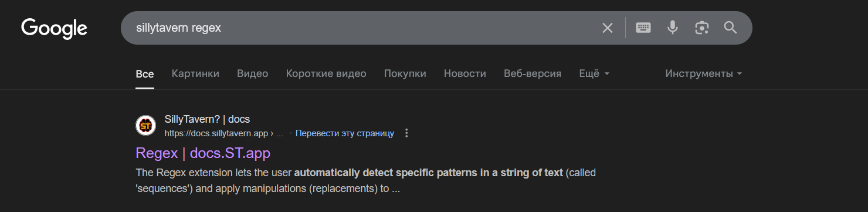Image resolution: width=868 pixels, height=212 pixels.
Task: Go to Google home via the logo
Action: point(54,28)
